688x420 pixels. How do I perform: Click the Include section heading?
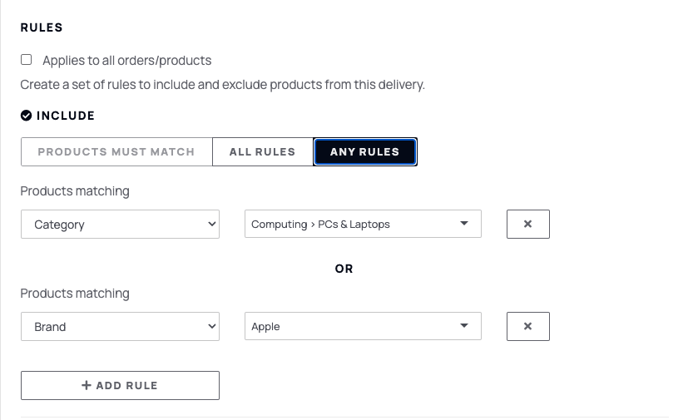[65, 115]
